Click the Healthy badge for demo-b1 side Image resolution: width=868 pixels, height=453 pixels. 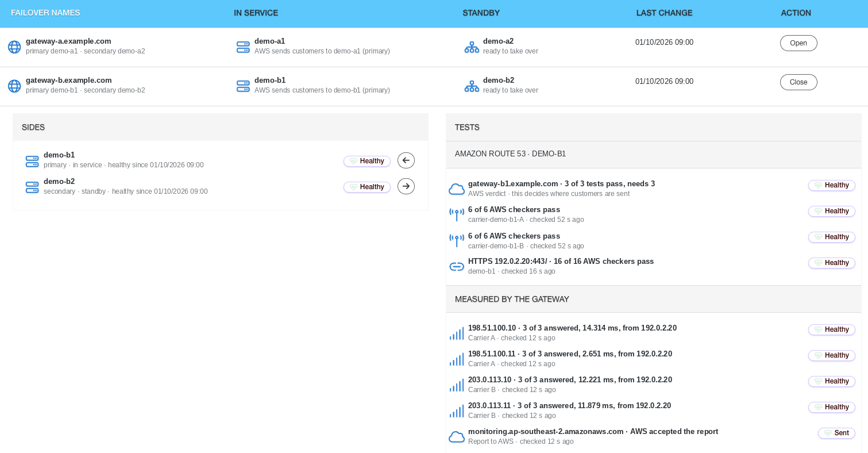pos(367,161)
